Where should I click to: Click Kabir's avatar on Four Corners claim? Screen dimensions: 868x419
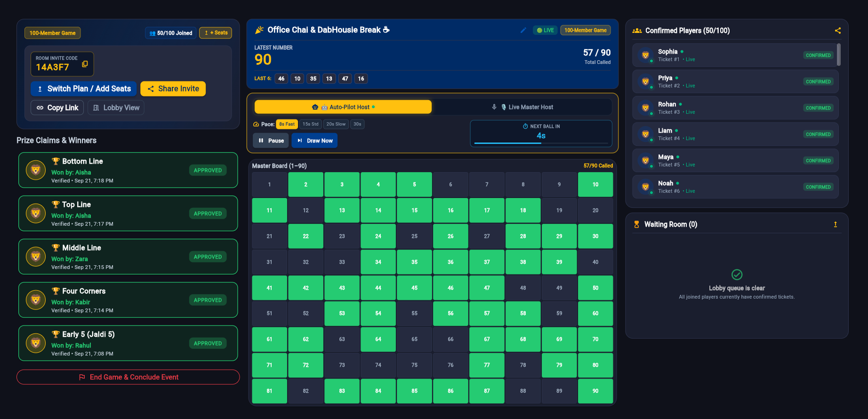pos(36,300)
